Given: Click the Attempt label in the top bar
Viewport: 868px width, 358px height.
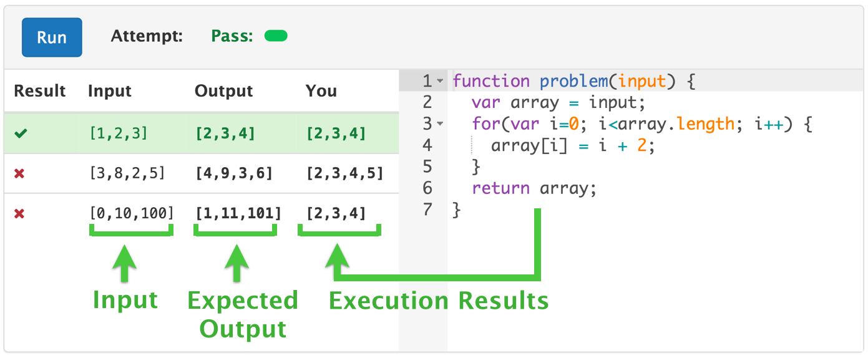Looking at the screenshot, I should coord(147,36).
